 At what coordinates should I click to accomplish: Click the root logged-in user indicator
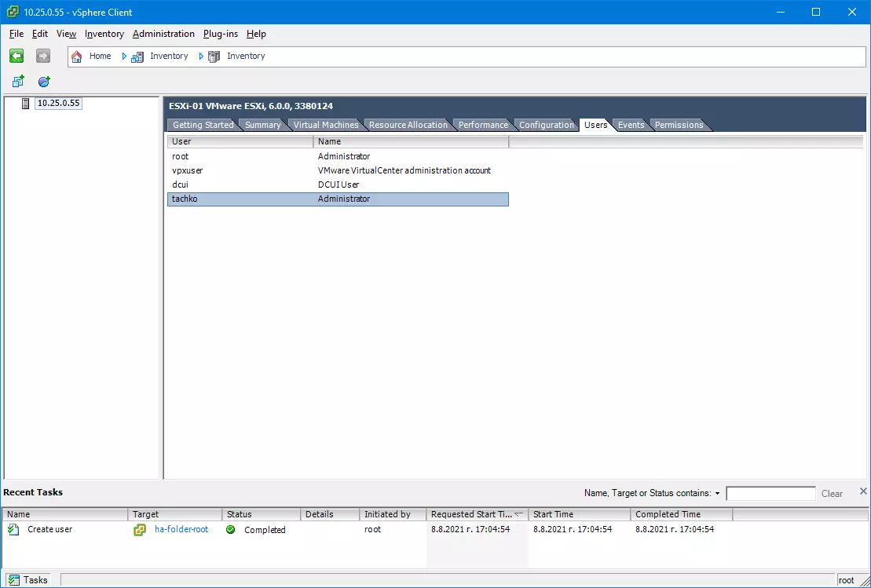pyautogui.click(x=847, y=580)
